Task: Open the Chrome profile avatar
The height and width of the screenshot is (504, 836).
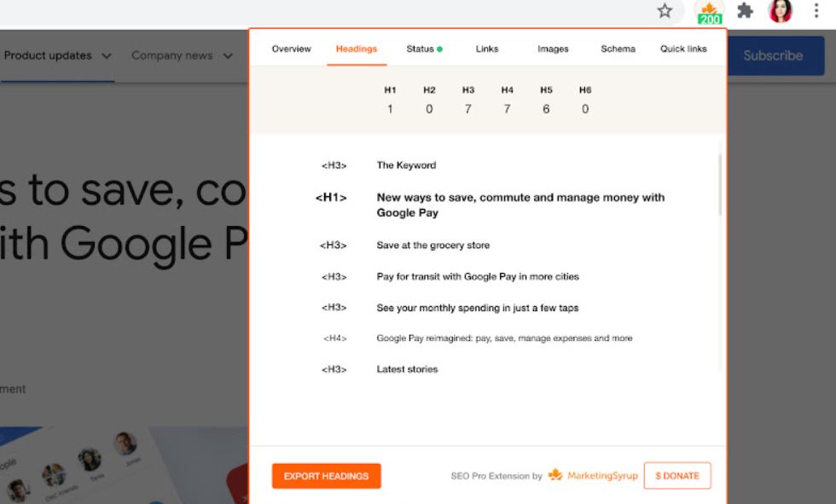Action: coord(780,11)
